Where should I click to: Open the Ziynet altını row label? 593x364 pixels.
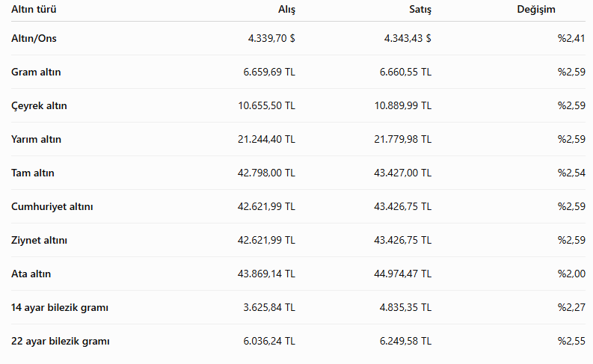pos(39,240)
